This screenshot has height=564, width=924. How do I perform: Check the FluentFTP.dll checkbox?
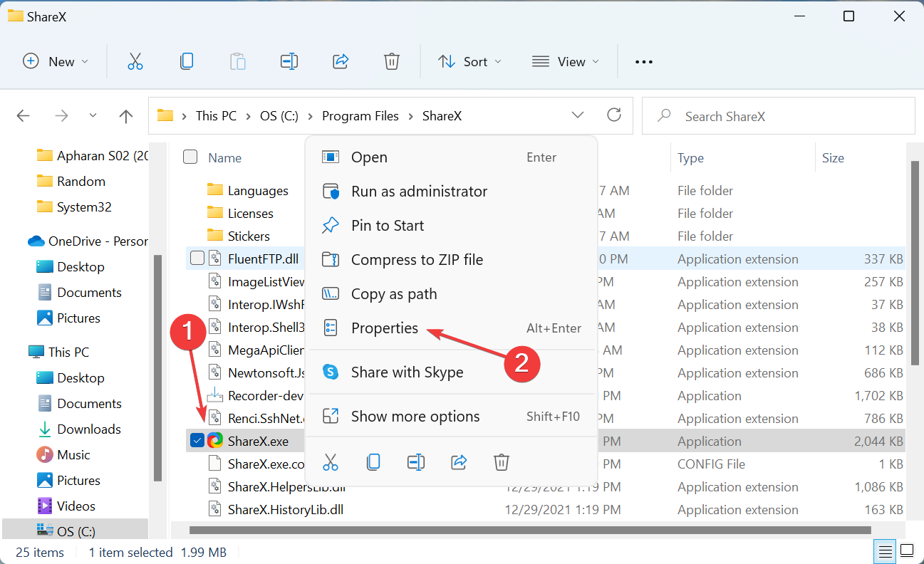[197, 258]
